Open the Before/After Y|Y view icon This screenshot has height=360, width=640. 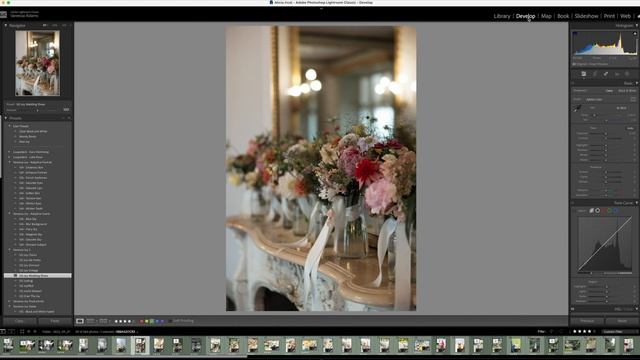tap(104, 321)
